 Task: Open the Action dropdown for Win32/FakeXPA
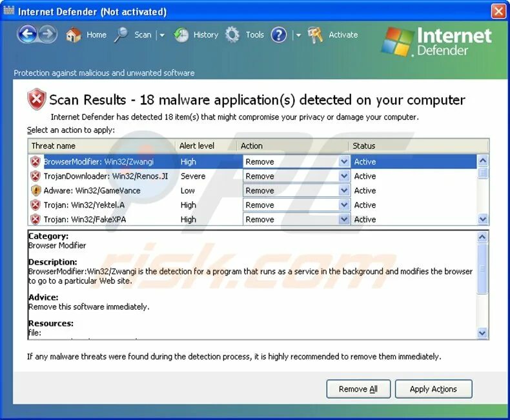click(344, 219)
